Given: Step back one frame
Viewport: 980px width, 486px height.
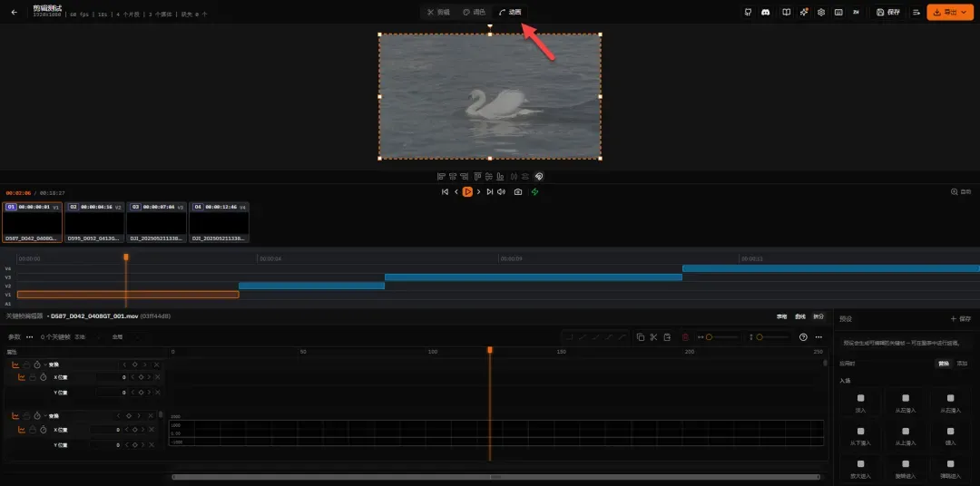Looking at the screenshot, I should [x=456, y=192].
